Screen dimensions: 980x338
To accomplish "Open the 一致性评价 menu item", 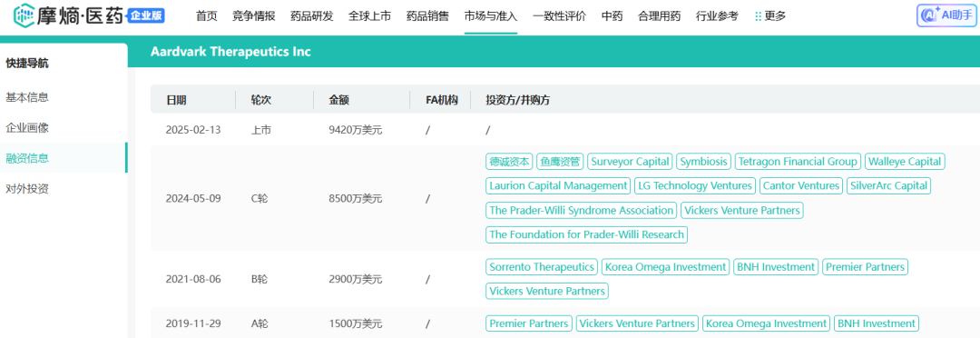I will (559, 16).
